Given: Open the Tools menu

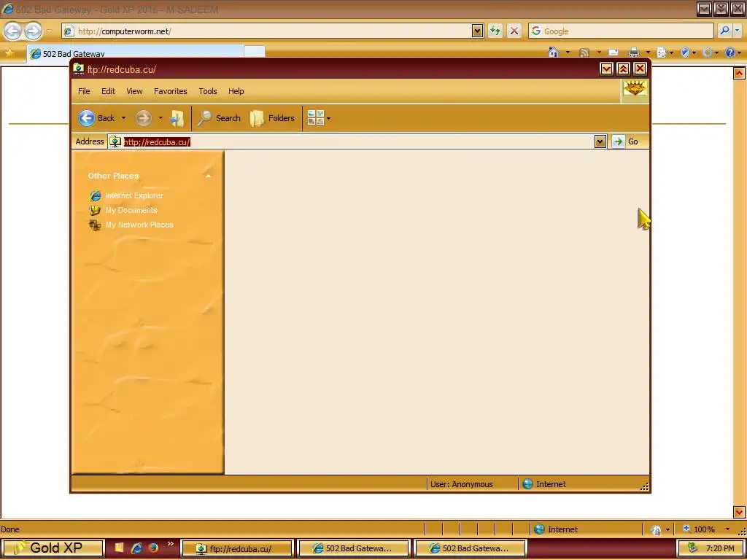Looking at the screenshot, I should (x=208, y=91).
